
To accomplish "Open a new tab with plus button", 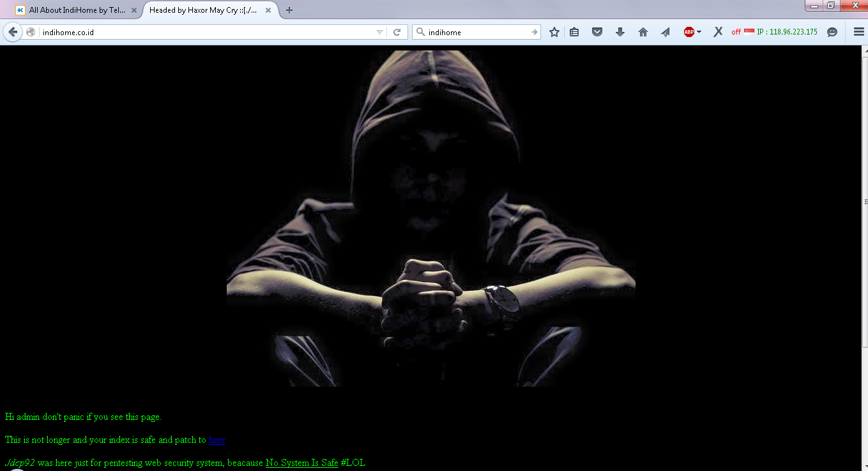I will [289, 10].
